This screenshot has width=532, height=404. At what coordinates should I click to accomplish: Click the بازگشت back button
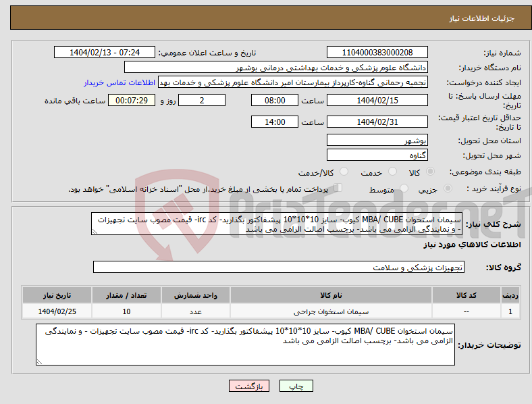(249, 386)
